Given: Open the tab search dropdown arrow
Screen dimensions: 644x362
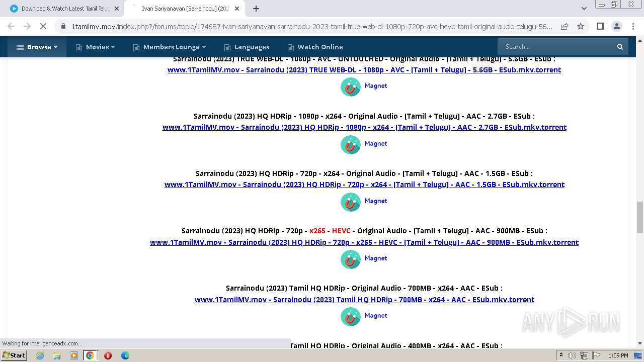Looking at the screenshot, I should pyautogui.click(x=584, y=9).
